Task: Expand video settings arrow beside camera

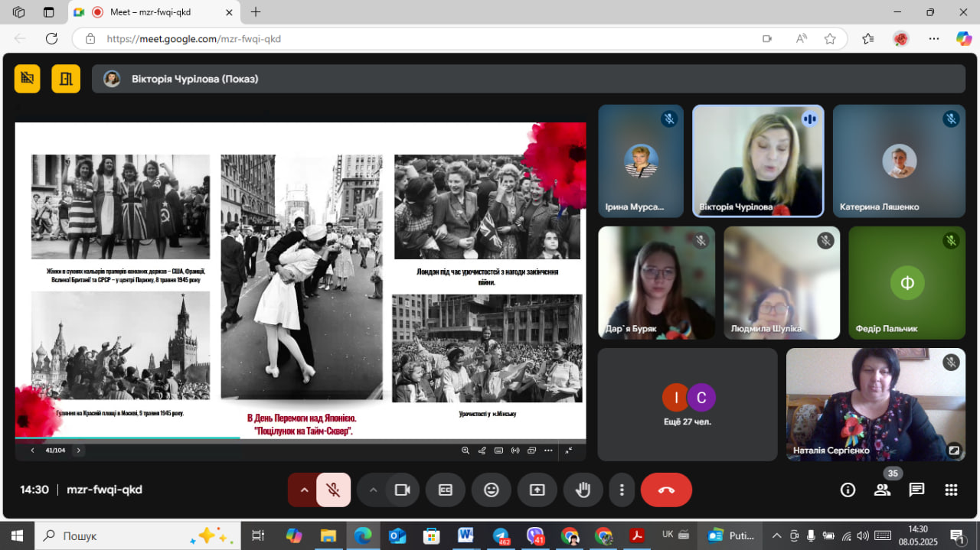Action: 373,490
